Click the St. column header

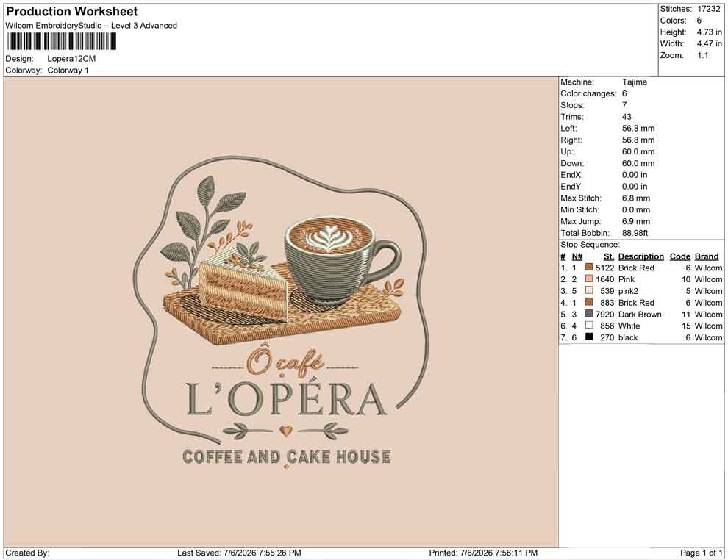(x=609, y=256)
